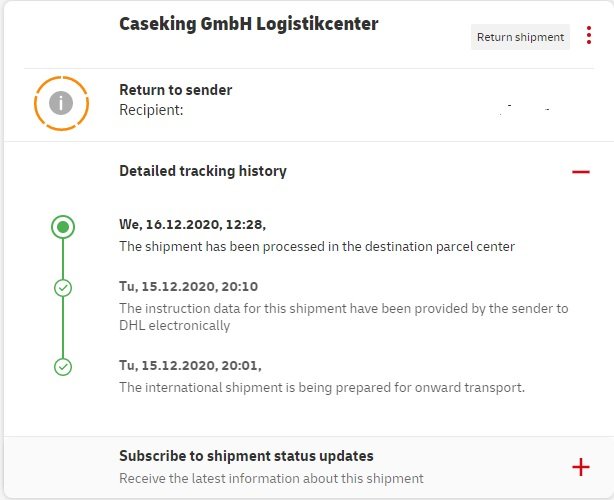Click international shipment prepared for onward transport
Viewport: 614px width, 500px height.
coord(322,388)
